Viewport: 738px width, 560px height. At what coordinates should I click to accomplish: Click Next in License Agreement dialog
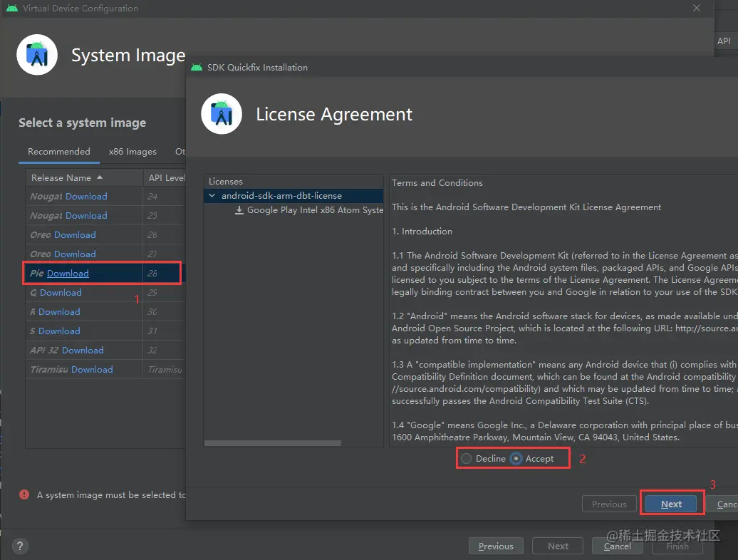[671, 504]
